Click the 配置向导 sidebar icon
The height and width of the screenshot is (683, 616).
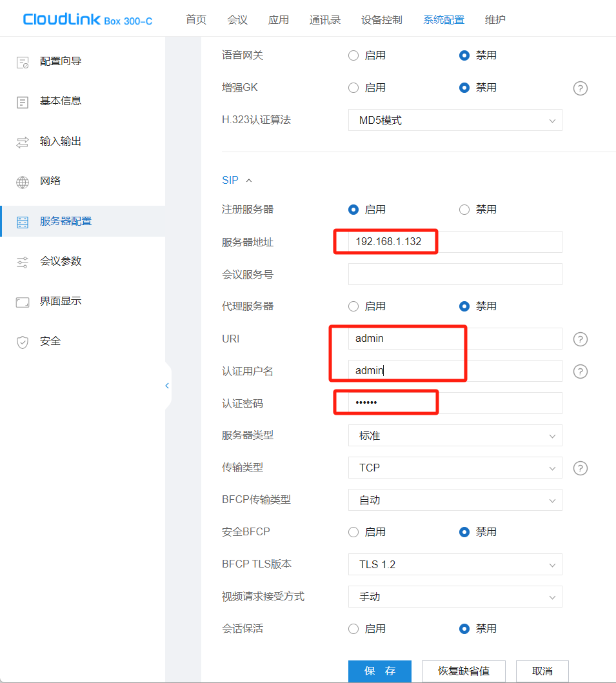pyautogui.click(x=22, y=63)
